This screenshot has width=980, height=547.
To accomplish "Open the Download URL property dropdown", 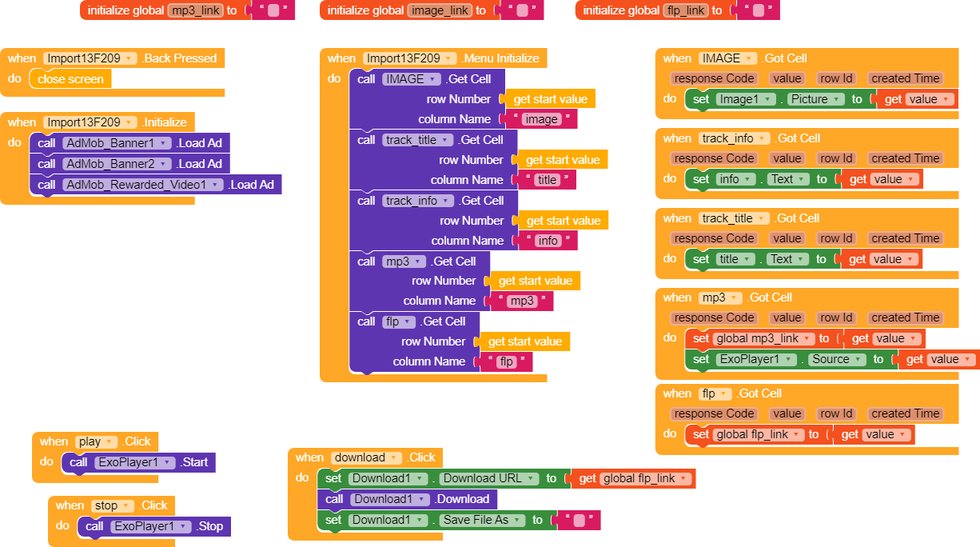I will [x=488, y=478].
